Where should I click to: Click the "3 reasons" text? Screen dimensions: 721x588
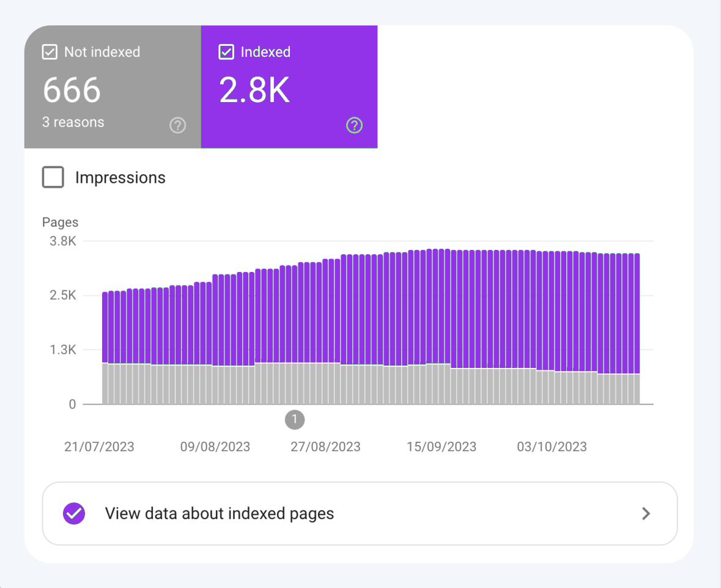[73, 122]
